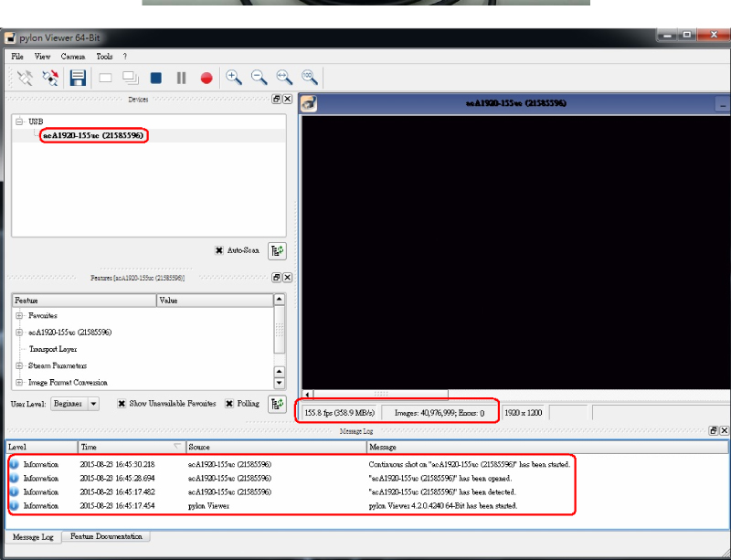Click refresh icon beside Auto-Scan checkbox

click(278, 250)
